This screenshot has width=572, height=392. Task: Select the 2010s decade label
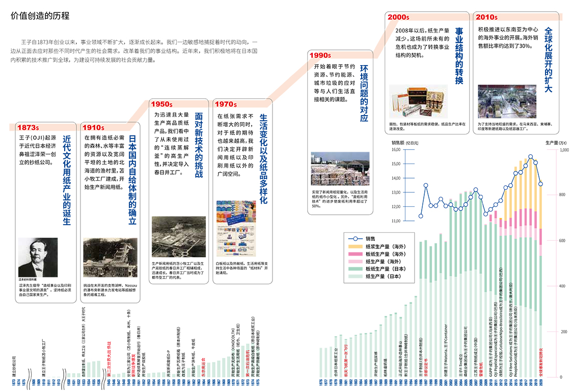[486, 17]
